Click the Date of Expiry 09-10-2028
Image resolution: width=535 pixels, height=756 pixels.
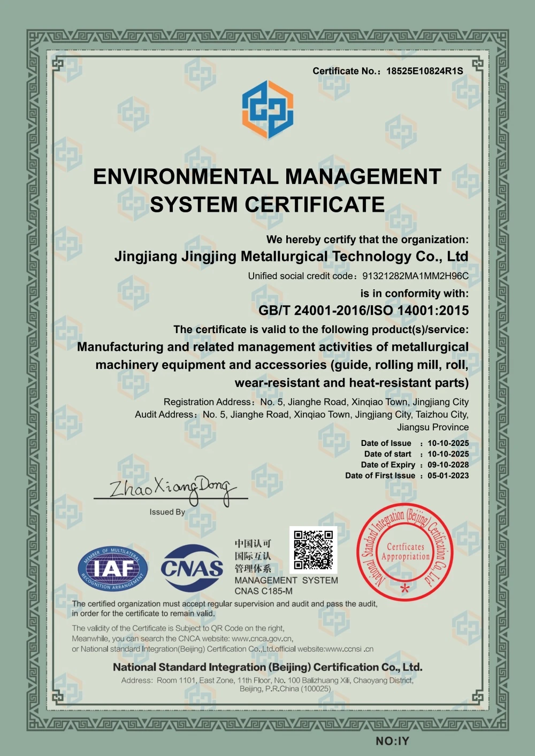click(x=448, y=465)
